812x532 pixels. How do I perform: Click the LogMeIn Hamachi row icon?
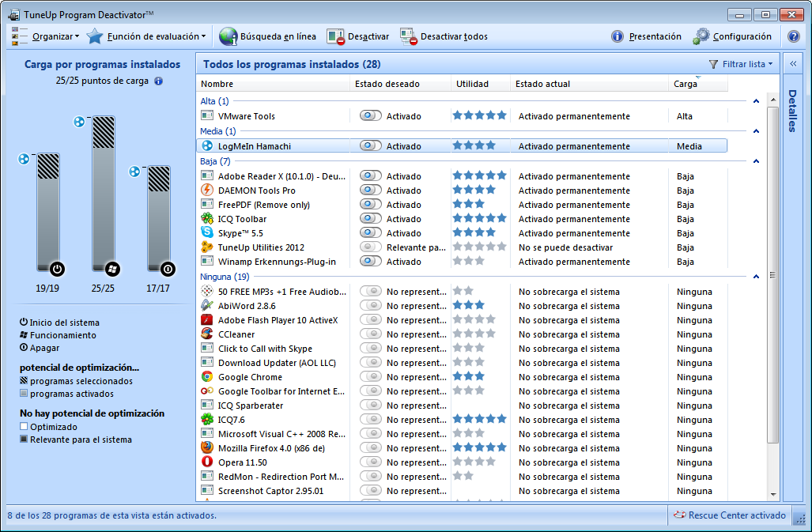[x=207, y=146]
